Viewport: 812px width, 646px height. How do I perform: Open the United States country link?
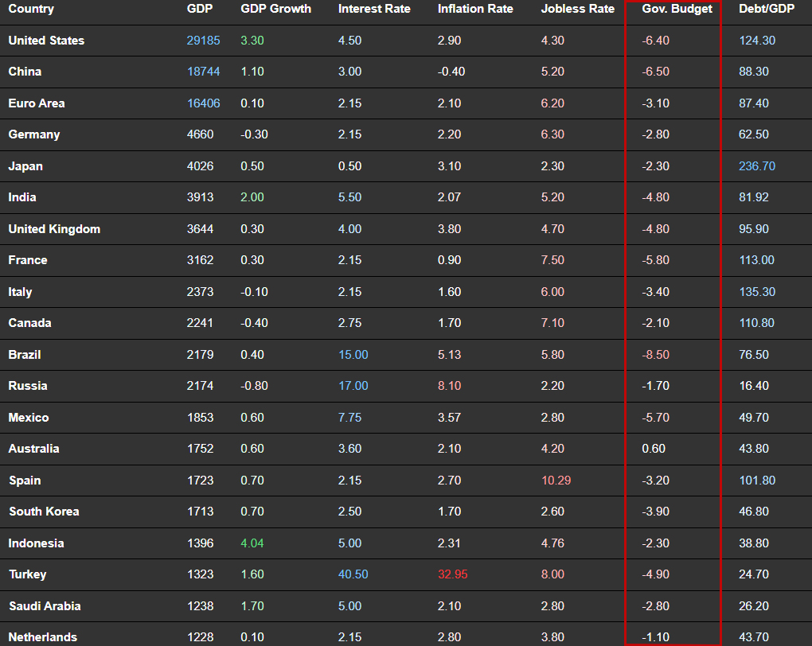[46, 41]
